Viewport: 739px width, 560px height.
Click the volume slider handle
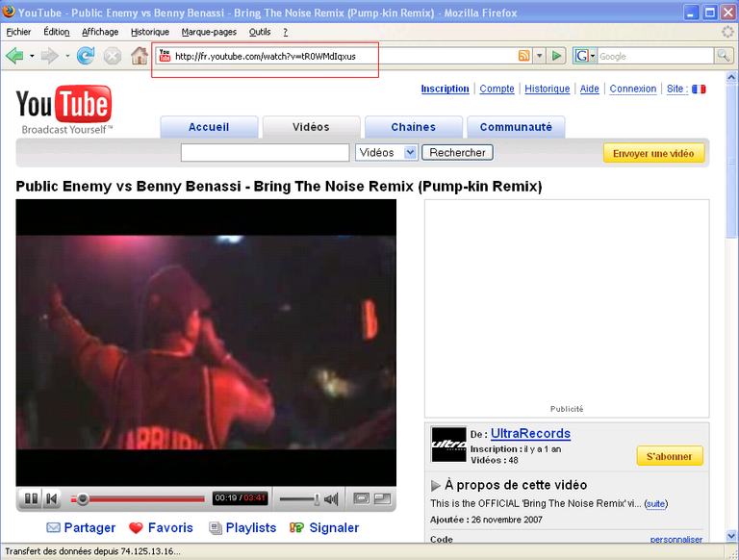(317, 498)
